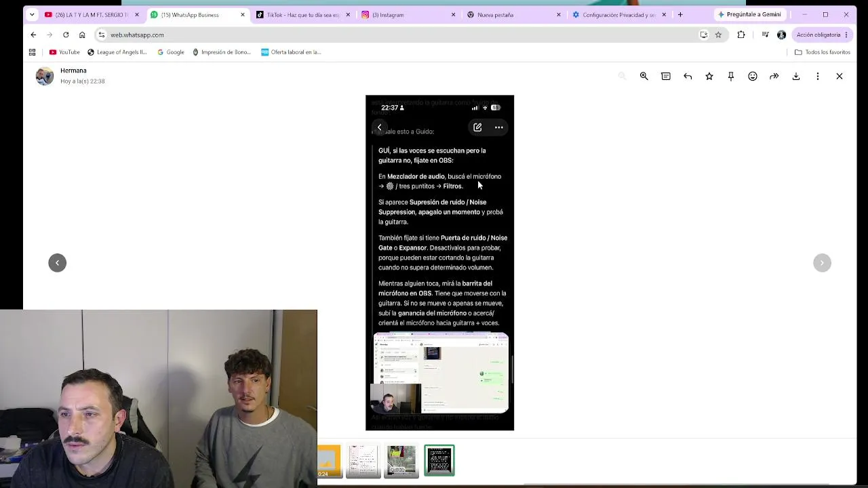868x488 pixels.
Task: Open the Chrome profile avatar
Action: [782, 35]
